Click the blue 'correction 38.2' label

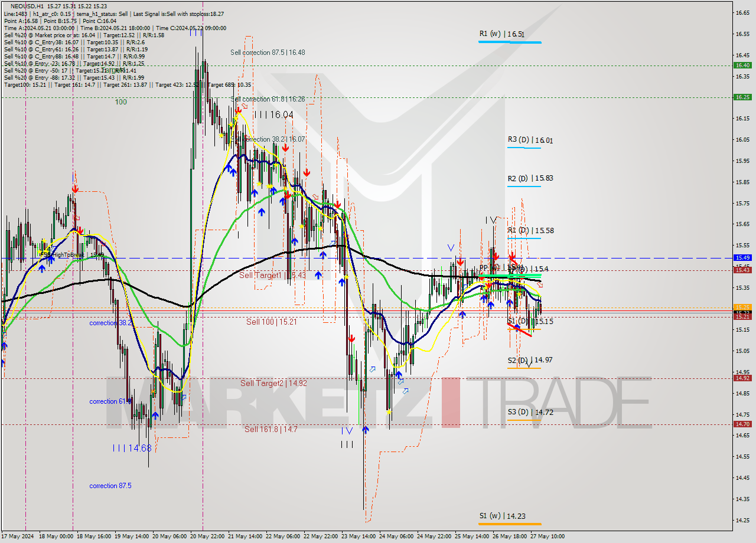point(110,323)
